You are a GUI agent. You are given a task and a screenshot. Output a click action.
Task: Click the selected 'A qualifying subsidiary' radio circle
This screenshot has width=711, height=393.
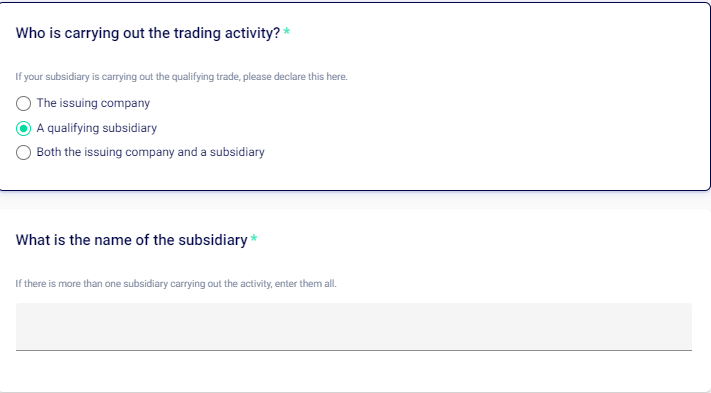click(24, 128)
